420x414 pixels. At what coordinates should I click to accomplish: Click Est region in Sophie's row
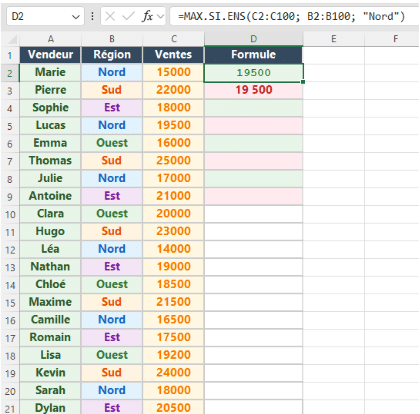112,108
